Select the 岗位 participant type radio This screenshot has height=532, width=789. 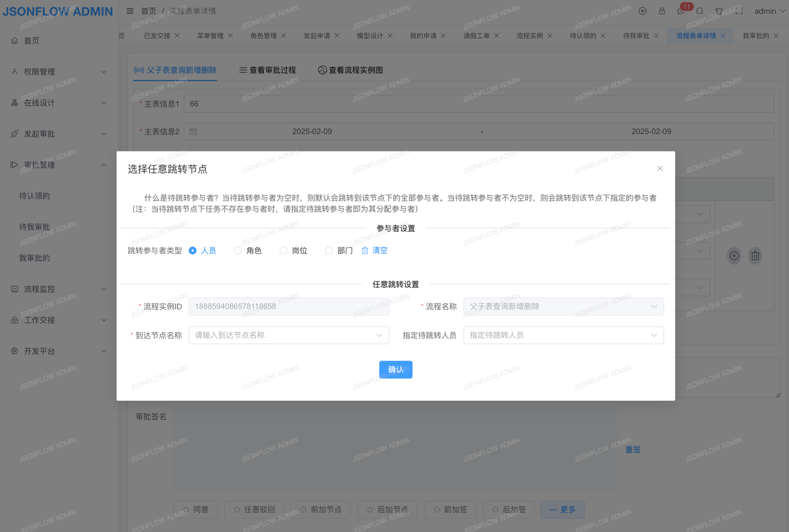click(284, 251)
